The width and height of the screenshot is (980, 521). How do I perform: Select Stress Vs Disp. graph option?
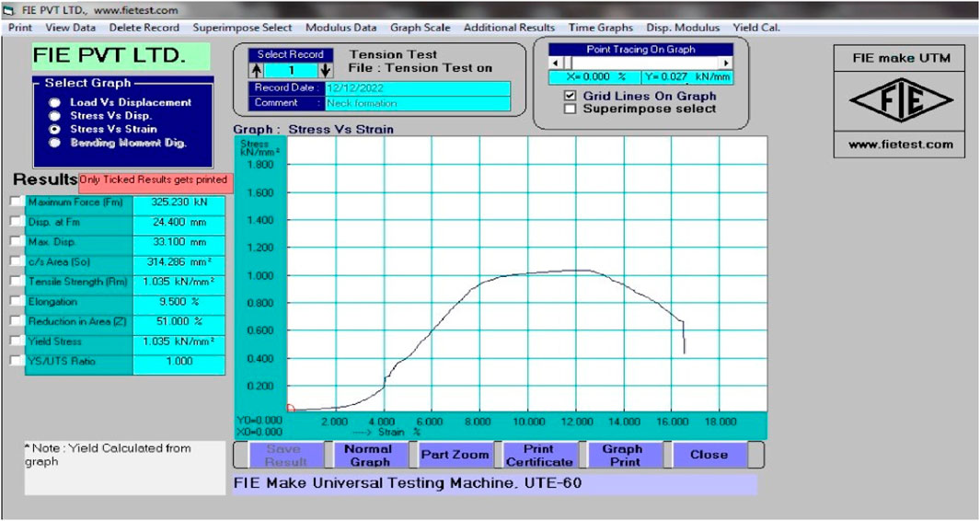coord(55,116)
